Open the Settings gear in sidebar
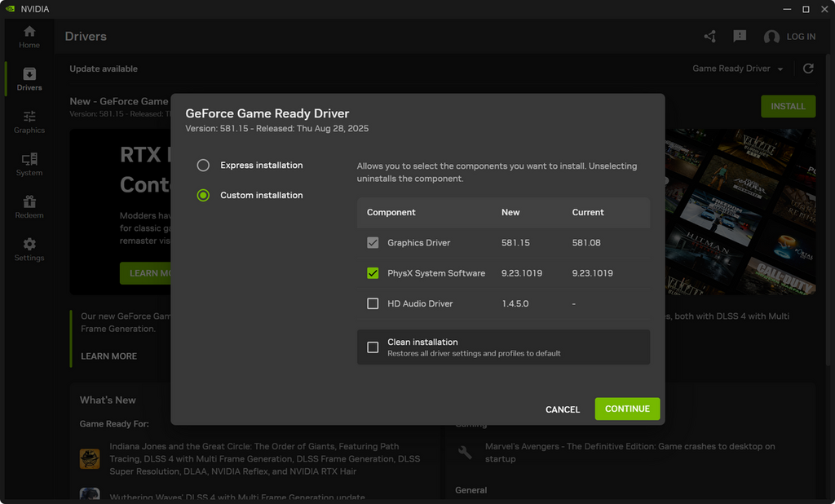This screenshot has width=835, height=504. tap(29, 249)
